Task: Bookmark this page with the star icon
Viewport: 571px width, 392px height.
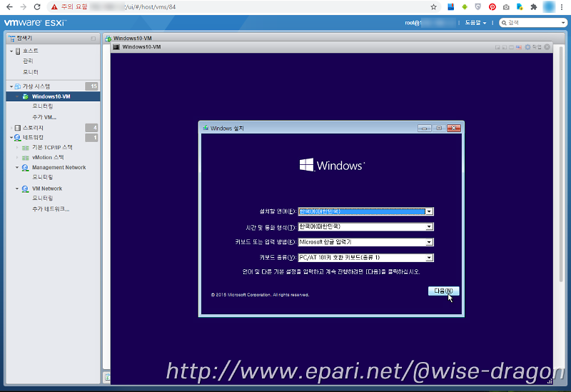Action: [x=433, y=7]
